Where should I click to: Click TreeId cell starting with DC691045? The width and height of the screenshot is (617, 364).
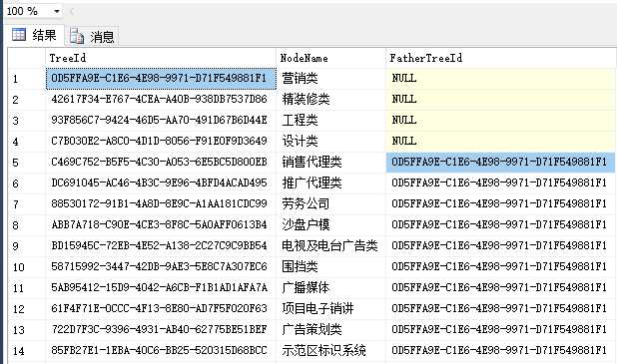(161, 183)
